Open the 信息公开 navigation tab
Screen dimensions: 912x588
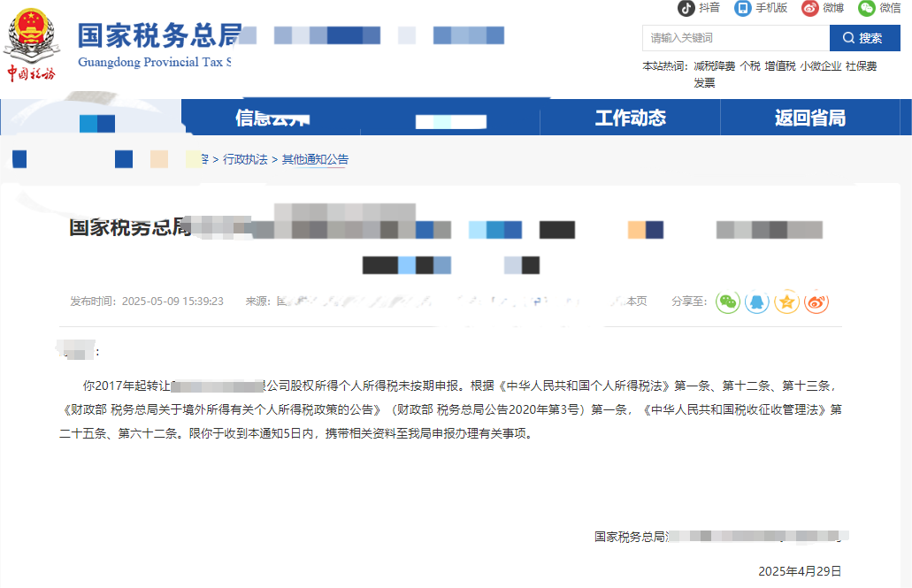click(272, 118)
